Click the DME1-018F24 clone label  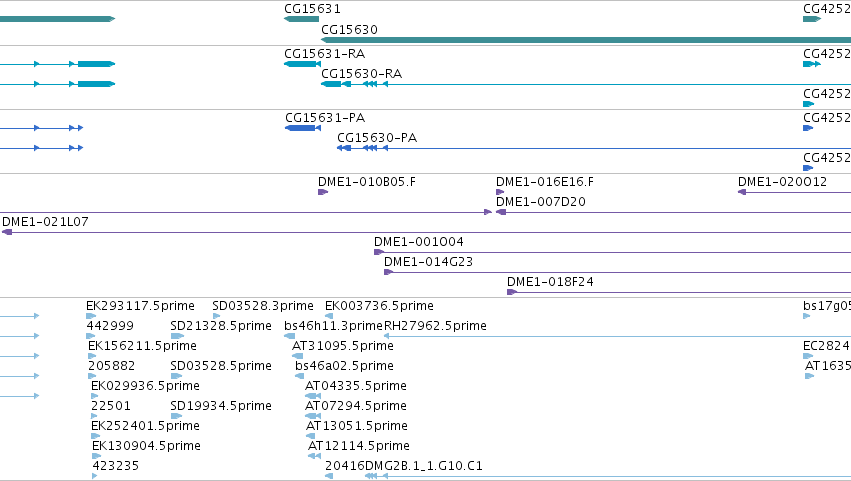coord(550,282)
